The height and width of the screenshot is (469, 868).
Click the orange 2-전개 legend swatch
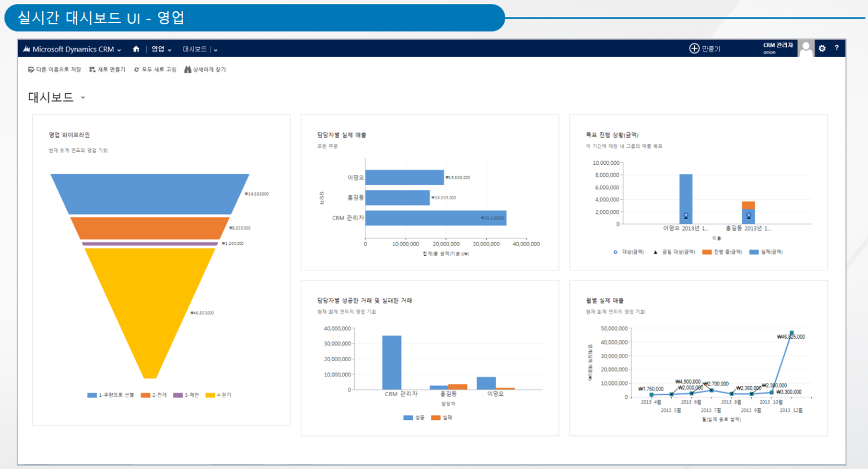coord(146,395)
